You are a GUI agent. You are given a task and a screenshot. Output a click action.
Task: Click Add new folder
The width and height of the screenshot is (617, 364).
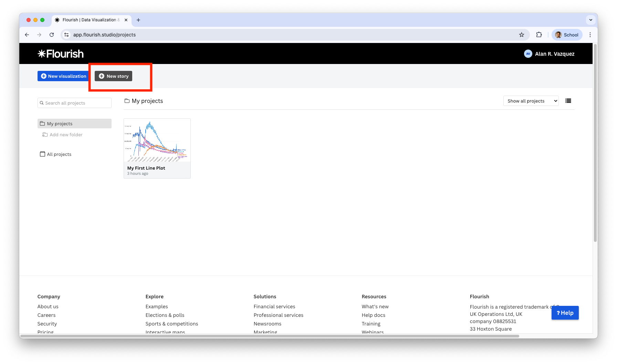66,135
